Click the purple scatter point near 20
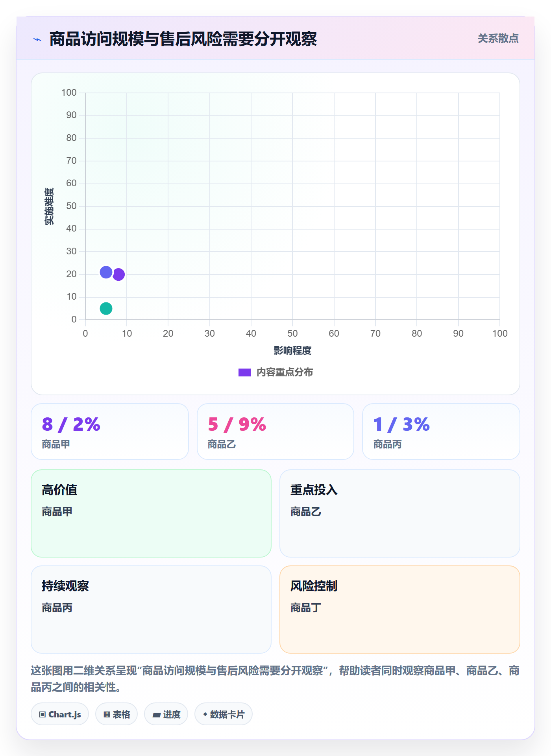This screenshot has height=756, width=551. [118, 274]
